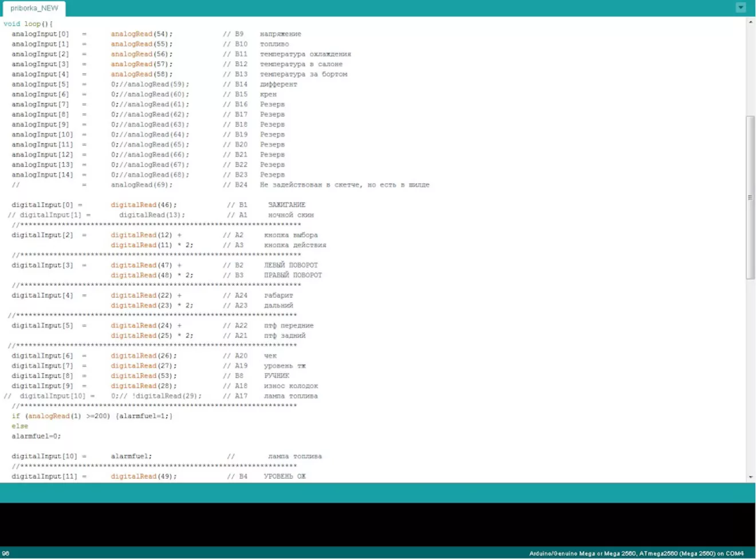Screen dimensions: 756x559
Task: Open the tab menu dropdown arrow
Action: (x=741, y=7)
